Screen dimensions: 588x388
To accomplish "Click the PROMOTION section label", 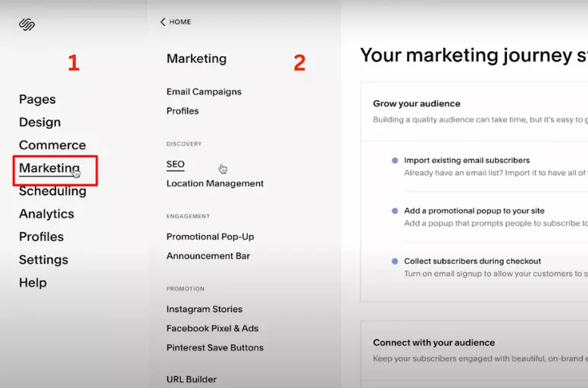I will pos(186,289).
